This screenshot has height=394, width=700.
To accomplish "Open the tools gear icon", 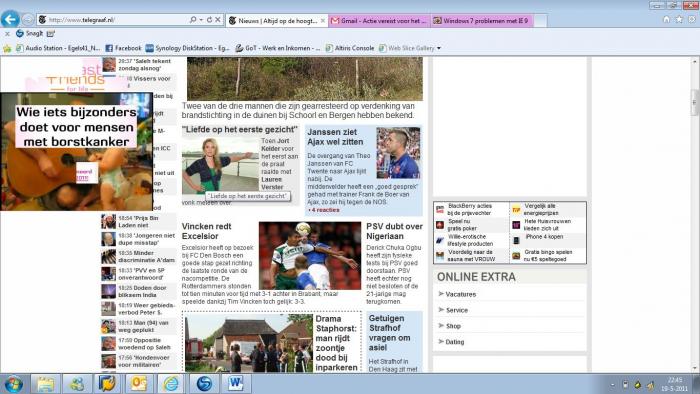I will [692, 20].
